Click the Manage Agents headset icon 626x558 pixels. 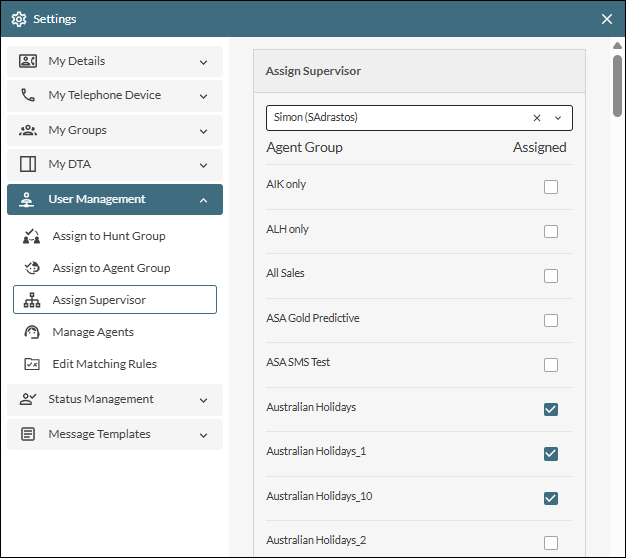[32, 332]
